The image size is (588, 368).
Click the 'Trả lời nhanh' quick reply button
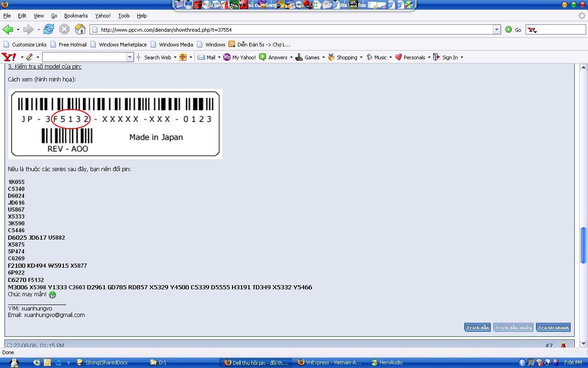(x=554, y=328)
